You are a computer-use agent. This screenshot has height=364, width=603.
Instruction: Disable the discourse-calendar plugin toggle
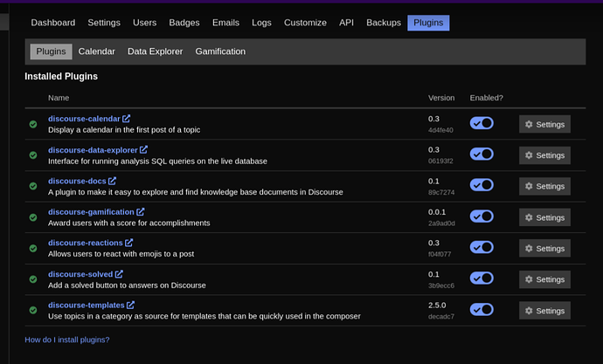click(482, 123)
